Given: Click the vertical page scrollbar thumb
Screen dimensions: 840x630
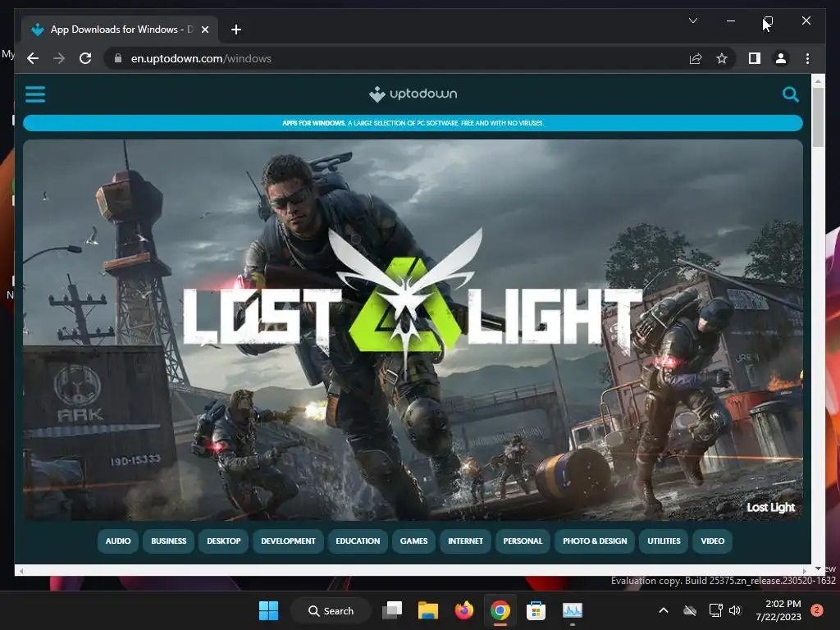Looking at the screenshot, I should coord(818,116).
